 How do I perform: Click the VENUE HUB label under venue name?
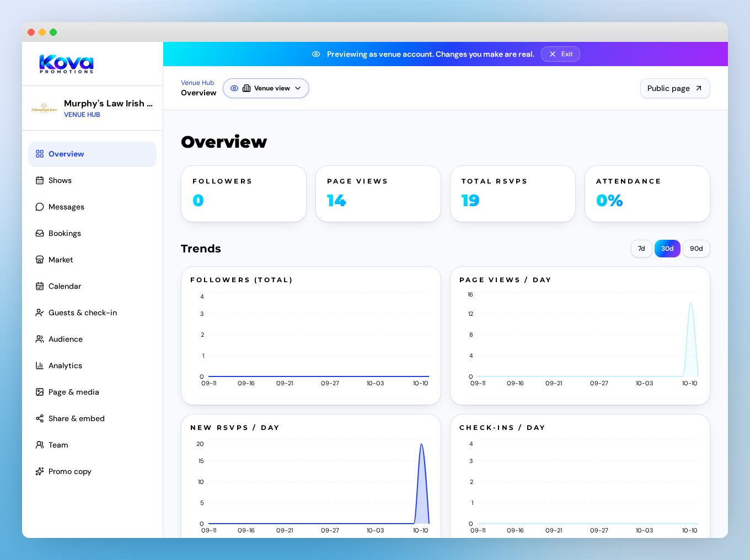tap(82, 115)
